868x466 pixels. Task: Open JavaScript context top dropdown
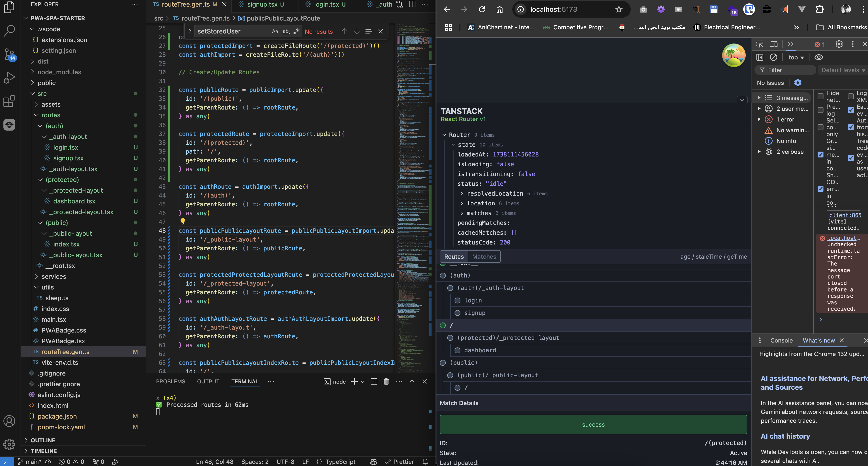pos(796,57)
